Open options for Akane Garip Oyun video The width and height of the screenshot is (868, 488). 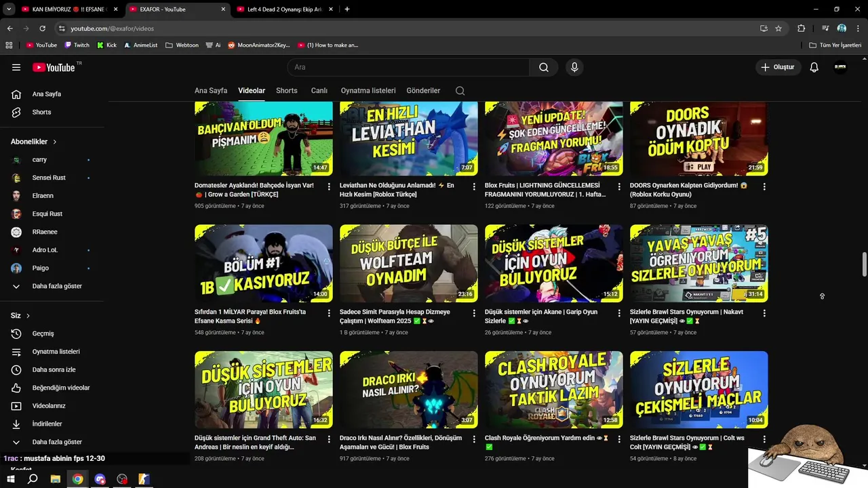[619, 313]
